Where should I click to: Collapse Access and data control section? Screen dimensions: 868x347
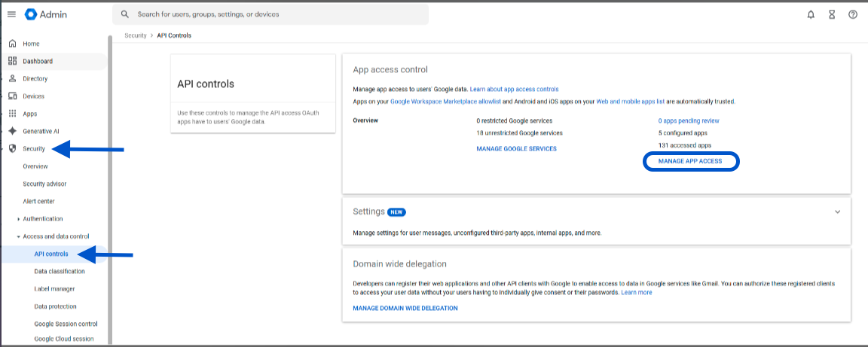click(19, 236)
